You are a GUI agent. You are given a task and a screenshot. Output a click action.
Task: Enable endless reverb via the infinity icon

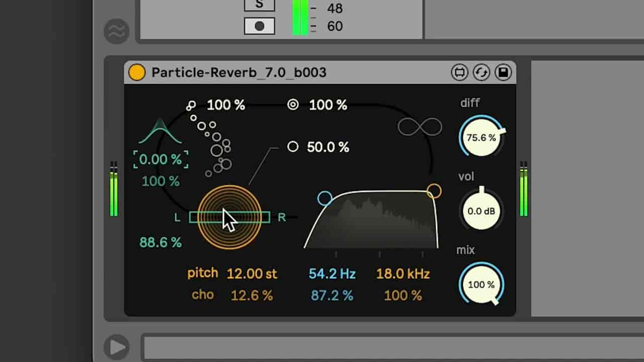tap(421, 127)
